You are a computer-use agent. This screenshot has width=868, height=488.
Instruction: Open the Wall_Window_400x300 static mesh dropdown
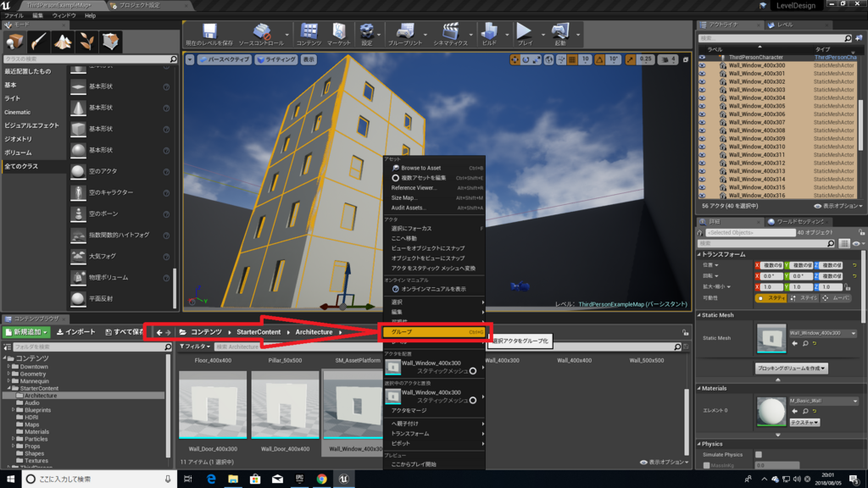[822, 333]
